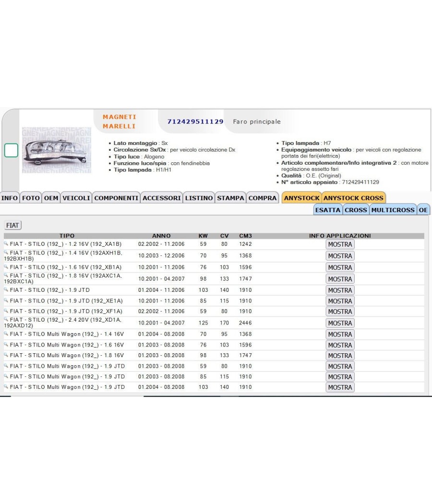Click the magnifier icon for Stilo 1.6 16V 192_XB1A
432x504 pixels.
point(6,267)
